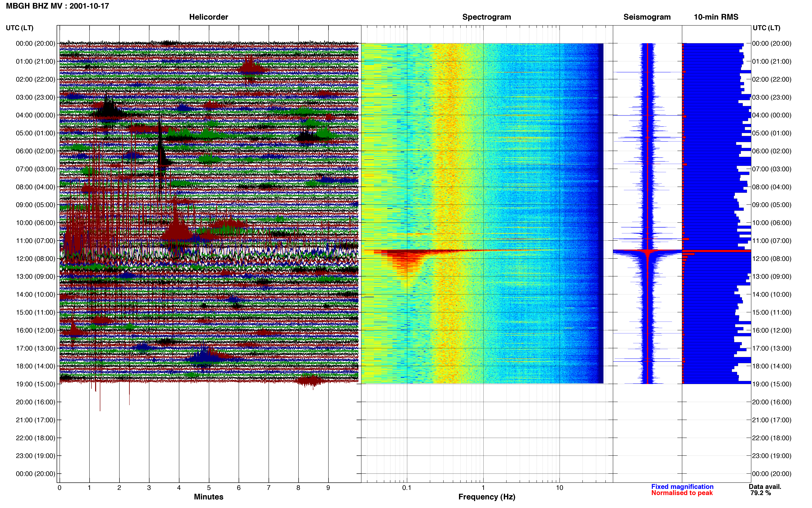812x508 pixels.
Task: Click the 'Minutes' axis label under the helicorder
Action: pyautogui.click(x=209, y=497)
